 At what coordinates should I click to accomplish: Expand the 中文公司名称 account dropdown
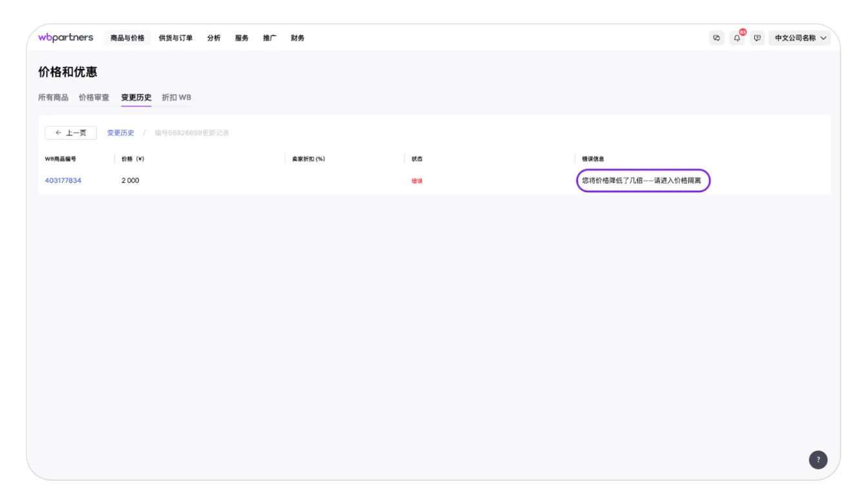800,38
